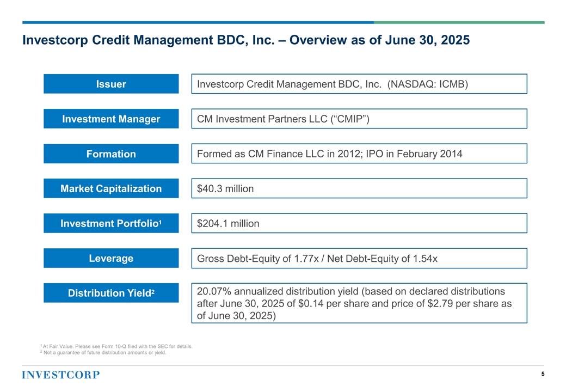Click the NASDAQ: ICMB issuer text box
The image size is (566, 392).
(359, 84)
